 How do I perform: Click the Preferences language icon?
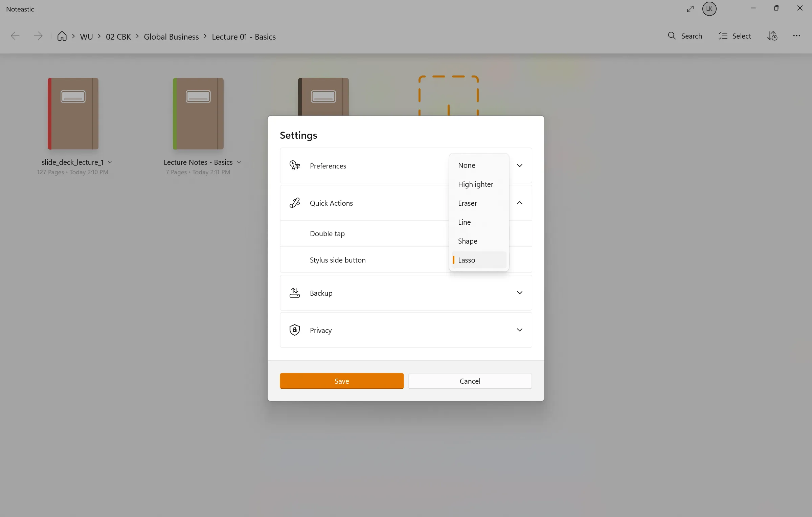pos(295,165)
